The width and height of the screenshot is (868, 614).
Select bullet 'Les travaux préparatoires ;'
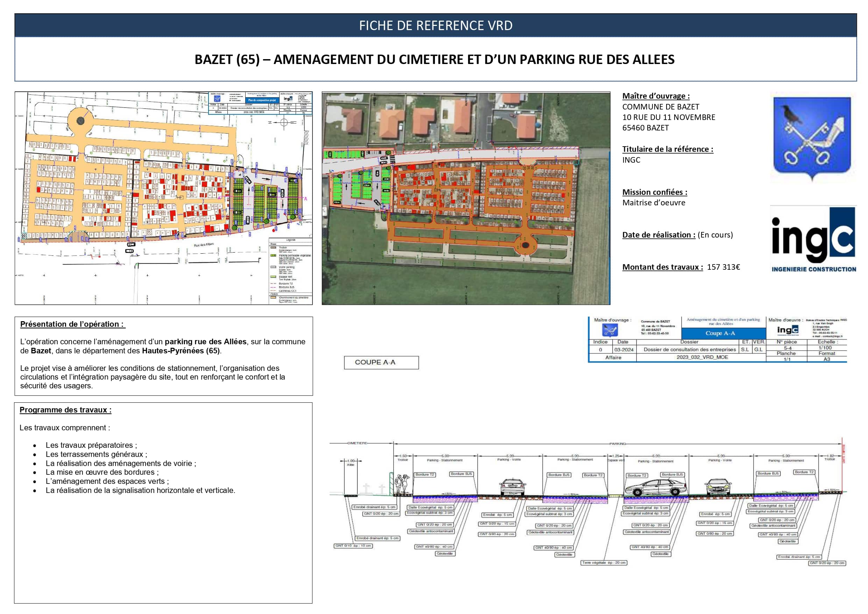point(91,445)
